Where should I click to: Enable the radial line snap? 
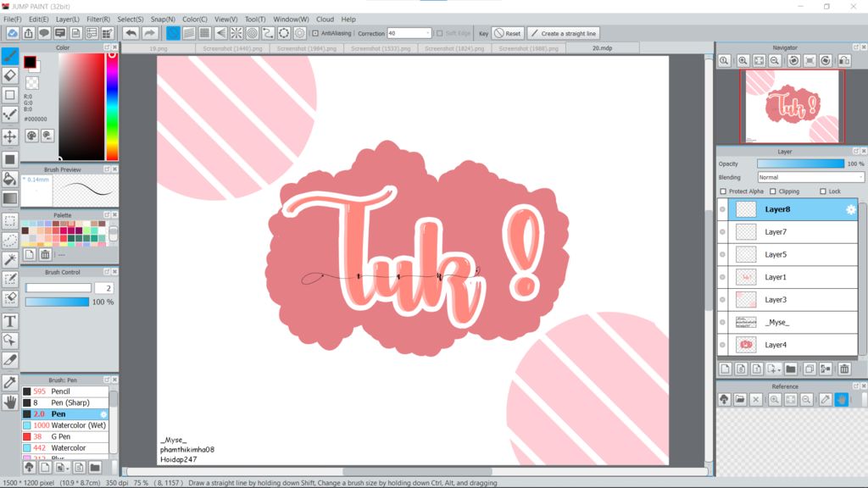[x=236, y=33]
